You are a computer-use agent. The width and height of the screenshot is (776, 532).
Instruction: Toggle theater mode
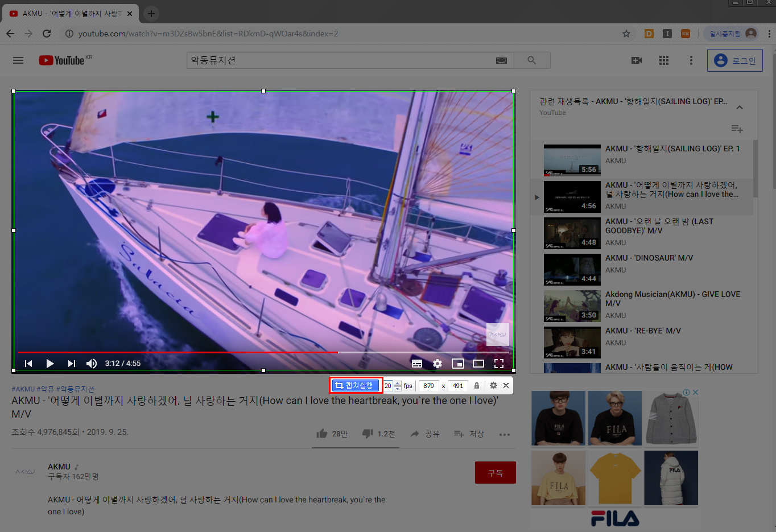[x=478, y=364]
